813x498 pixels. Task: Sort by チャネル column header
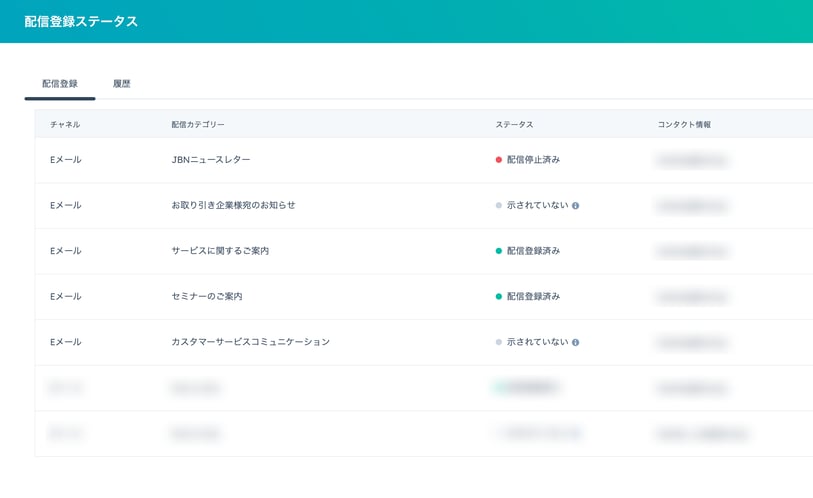tap(65, 124)
